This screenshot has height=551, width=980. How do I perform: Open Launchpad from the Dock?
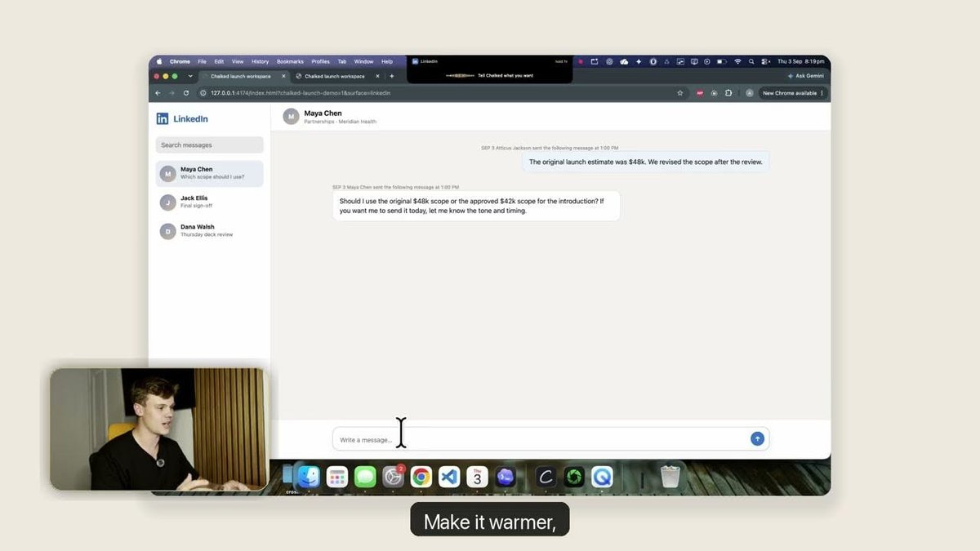[337, 477]
